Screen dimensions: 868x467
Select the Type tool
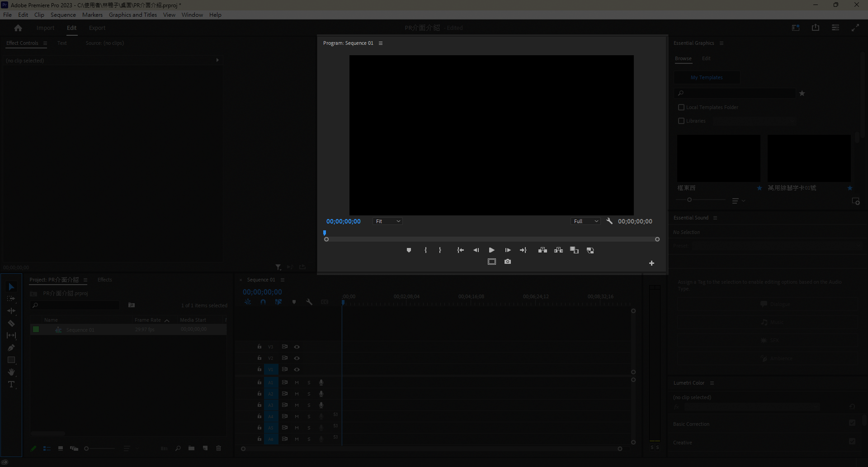tap(11, 385)
